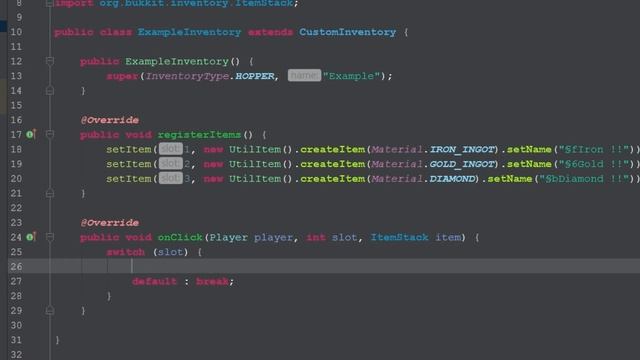Collapse the registerItems method fold marker on line 17
This screenshot has height=360, width=640.
tap(49, 134)
